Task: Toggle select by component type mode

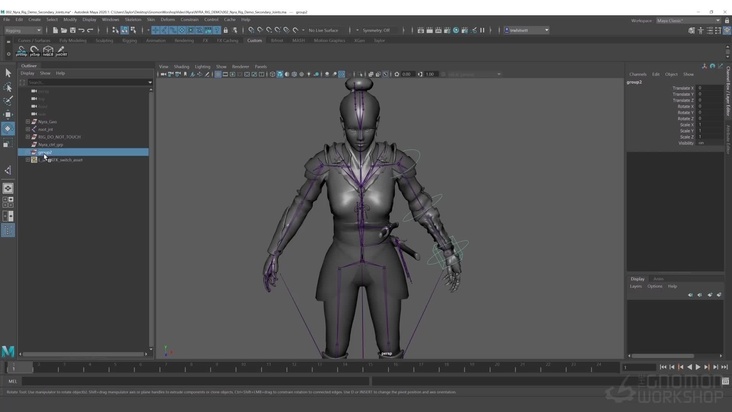Action: tap(134, 30)
